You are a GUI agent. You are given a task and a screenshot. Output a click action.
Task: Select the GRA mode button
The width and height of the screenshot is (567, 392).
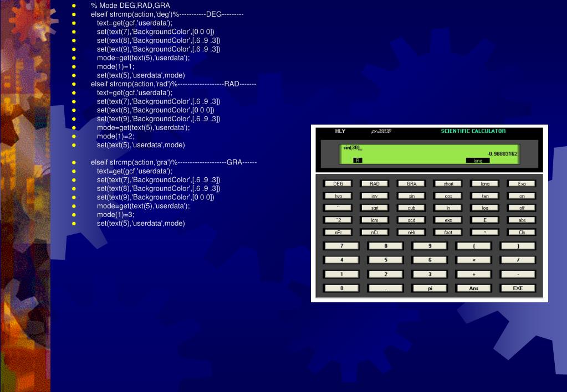tap(411, 183)
